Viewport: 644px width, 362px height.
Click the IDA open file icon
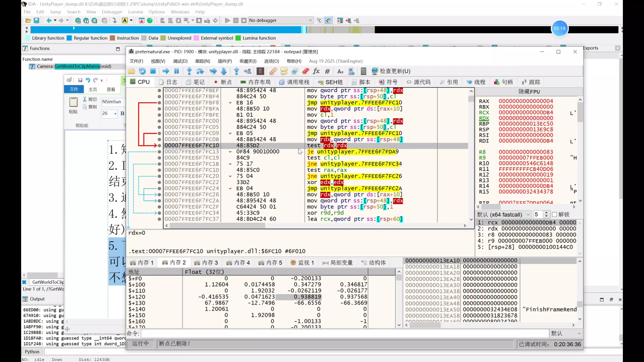click(28, 20)
